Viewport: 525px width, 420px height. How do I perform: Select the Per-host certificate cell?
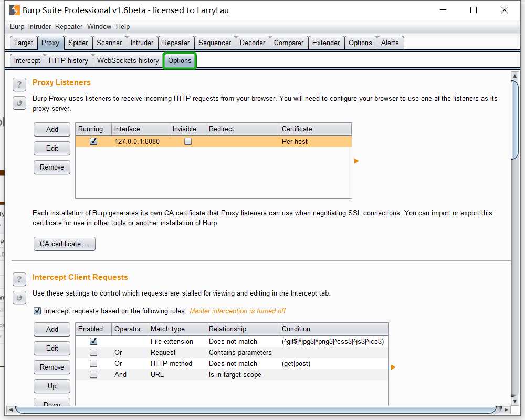(315, 141)
